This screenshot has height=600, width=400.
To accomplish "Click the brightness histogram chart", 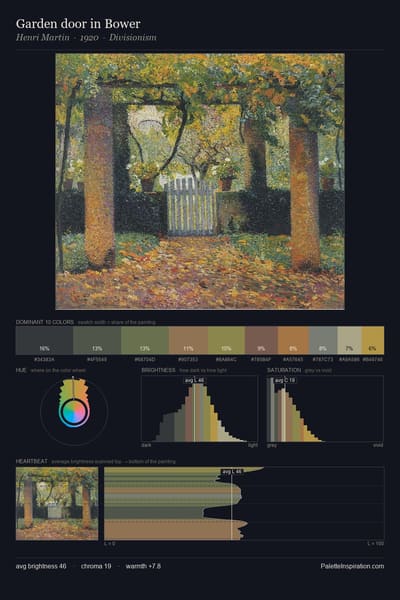I will tap(199, 409).
